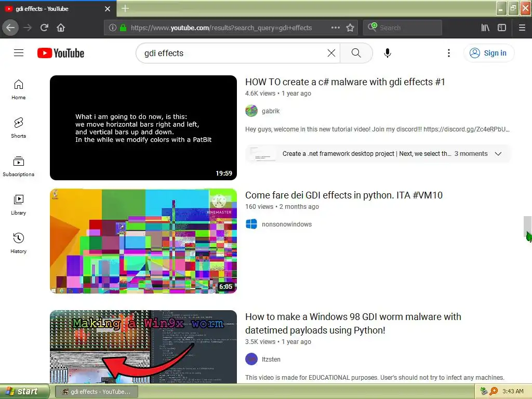This screenshot has width=532, height=399.
Task: Click gabrik channel avatar
Action: (251, 111)
